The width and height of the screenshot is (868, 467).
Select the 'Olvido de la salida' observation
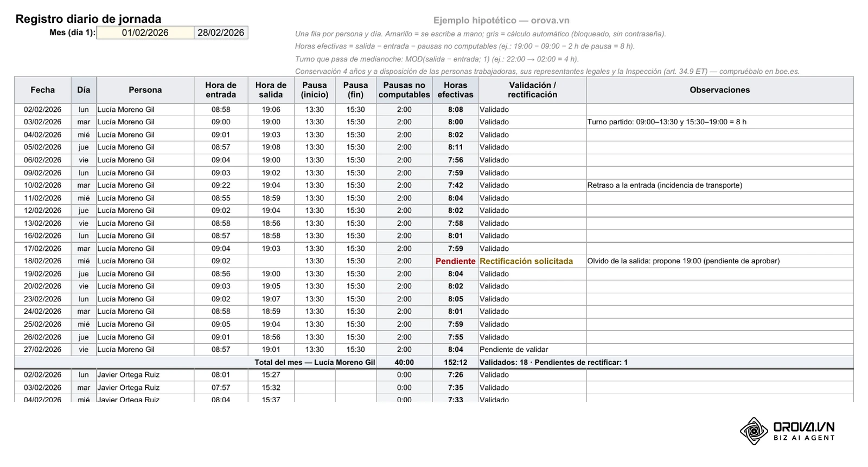click(720, 261)
